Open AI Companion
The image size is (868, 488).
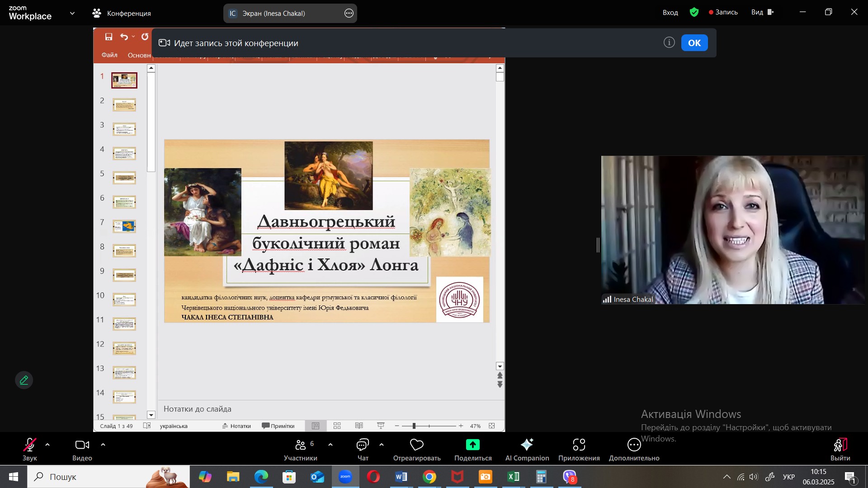(527, 450)
